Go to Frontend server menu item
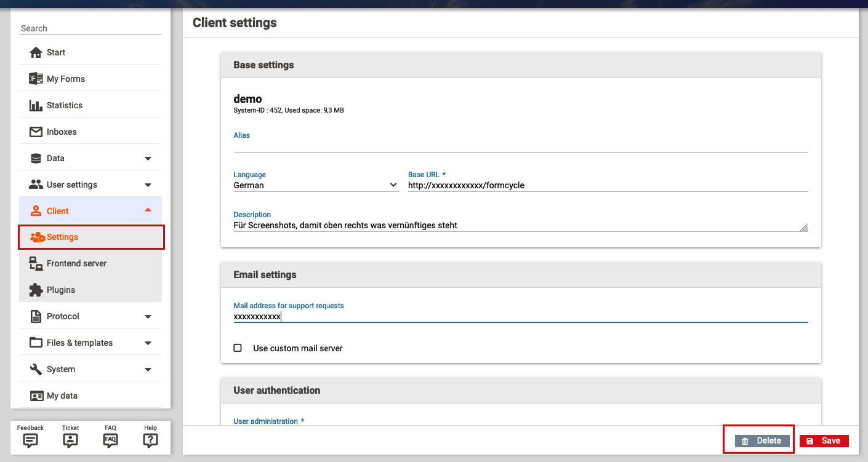Screen dimensions: 868x462 click(76, 263)
